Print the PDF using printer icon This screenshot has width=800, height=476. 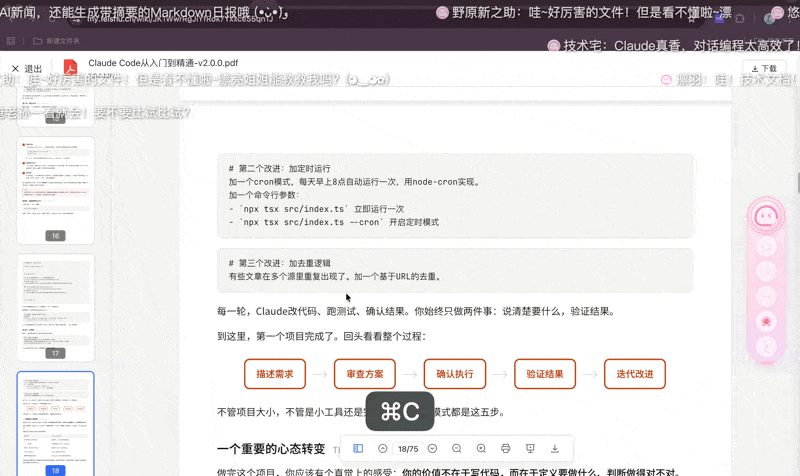tap(506, 448)
